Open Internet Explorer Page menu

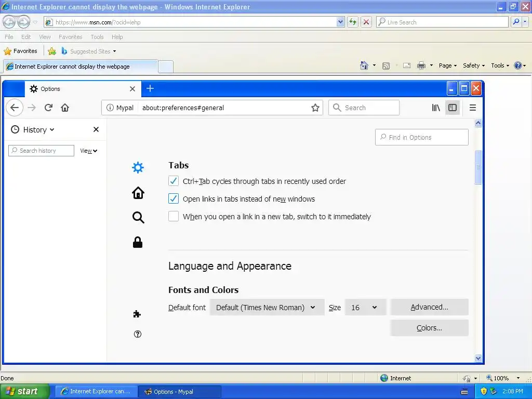447,65
